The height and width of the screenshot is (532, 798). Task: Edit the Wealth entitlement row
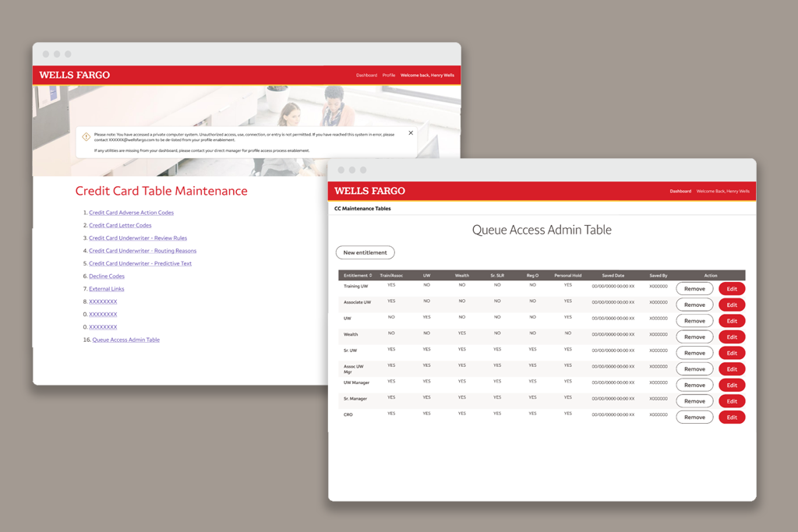tap(731, 337)
